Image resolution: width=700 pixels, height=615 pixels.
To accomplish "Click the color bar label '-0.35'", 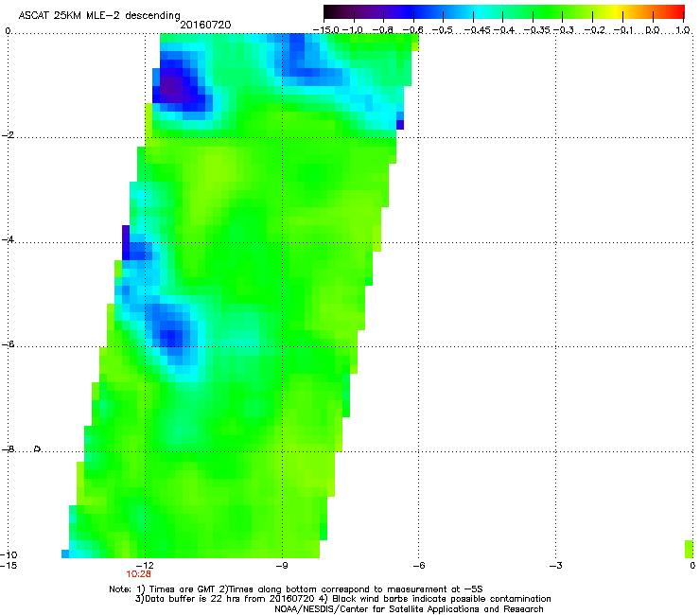I will (537, 30).
